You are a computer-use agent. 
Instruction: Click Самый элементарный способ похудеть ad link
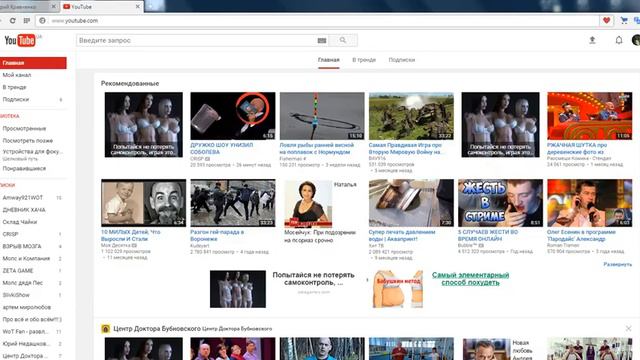(470, 278)
